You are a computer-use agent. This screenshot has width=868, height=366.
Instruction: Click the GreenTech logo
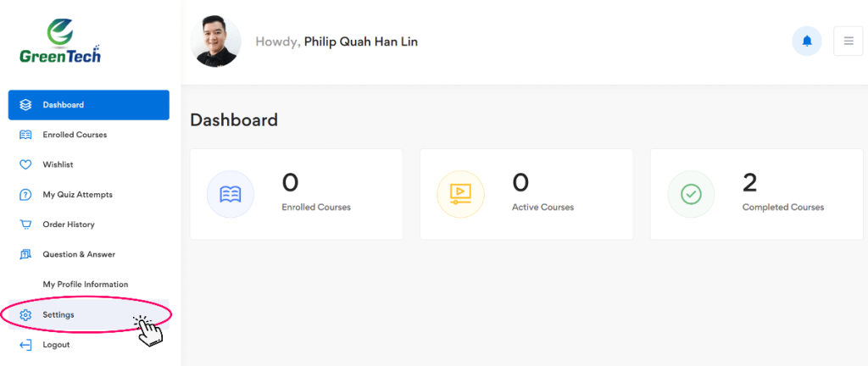click(x=60, y=42)
